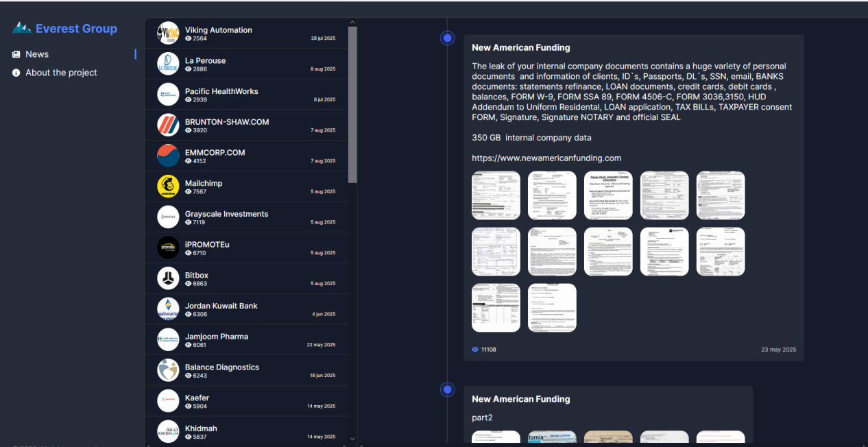Click the Kaefer entry title
The width and height of the screenshot is (868, 447).
197,398
